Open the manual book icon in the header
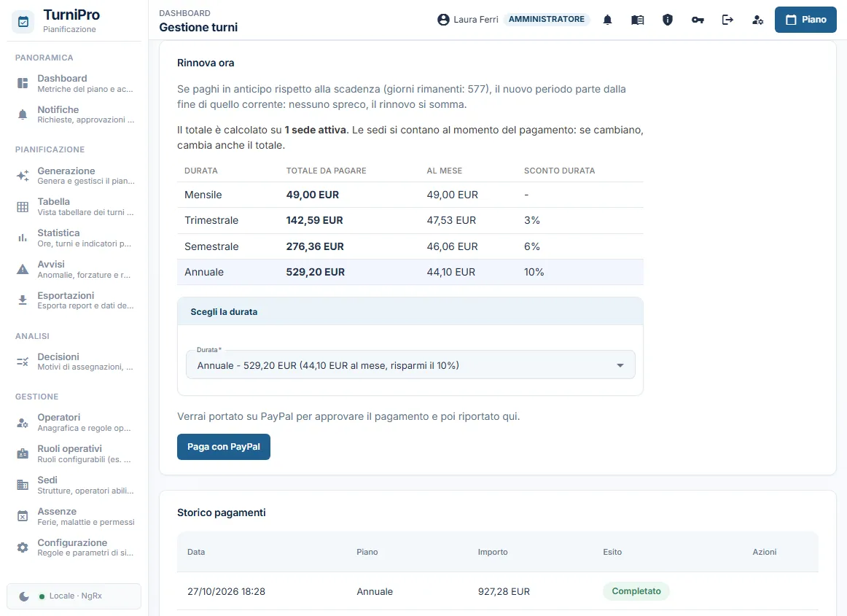Image resolution: width=847 pixels, height=616 pixels. click(637, 20)
